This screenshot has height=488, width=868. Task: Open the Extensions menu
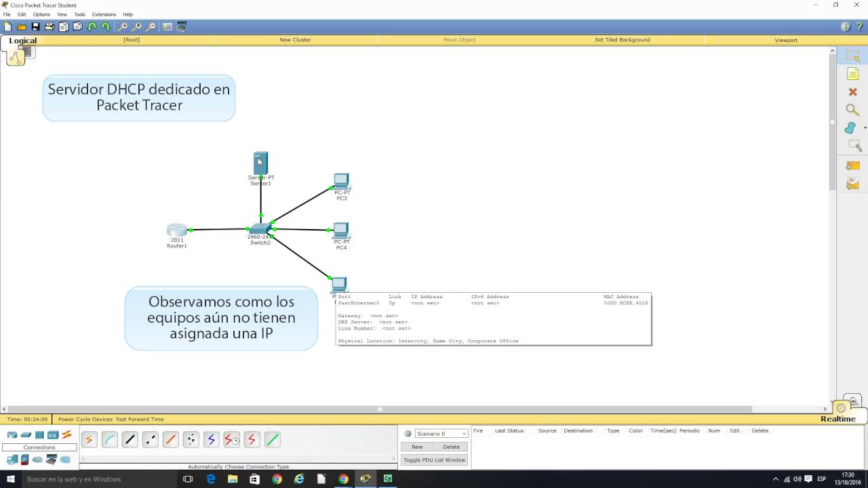point(104,14)
